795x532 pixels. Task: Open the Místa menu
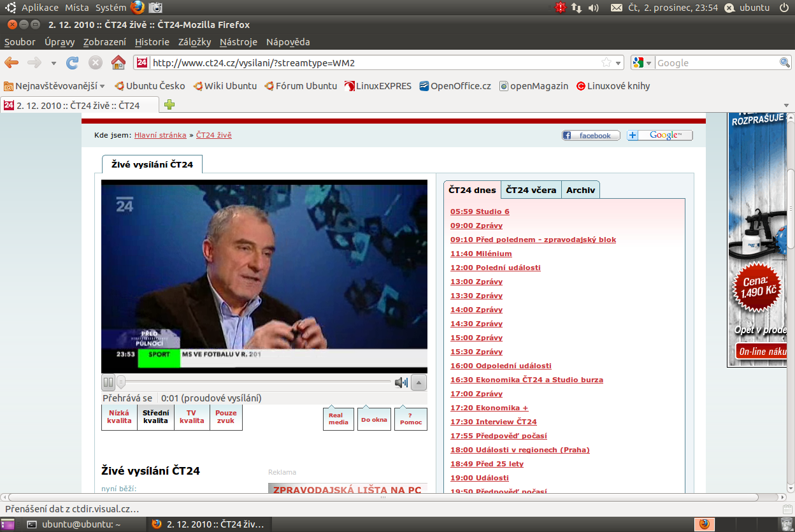click(x=77, y=8)
